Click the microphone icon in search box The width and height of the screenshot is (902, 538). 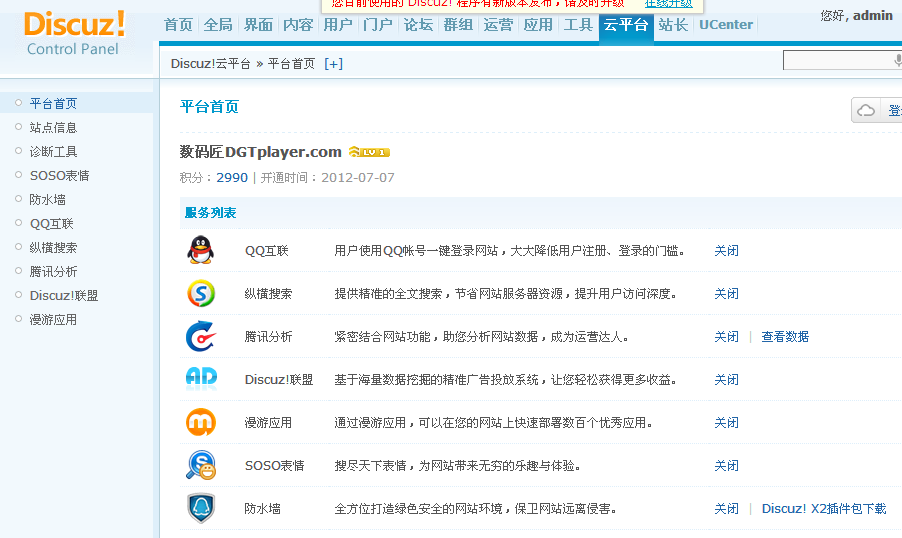(897, 60)
